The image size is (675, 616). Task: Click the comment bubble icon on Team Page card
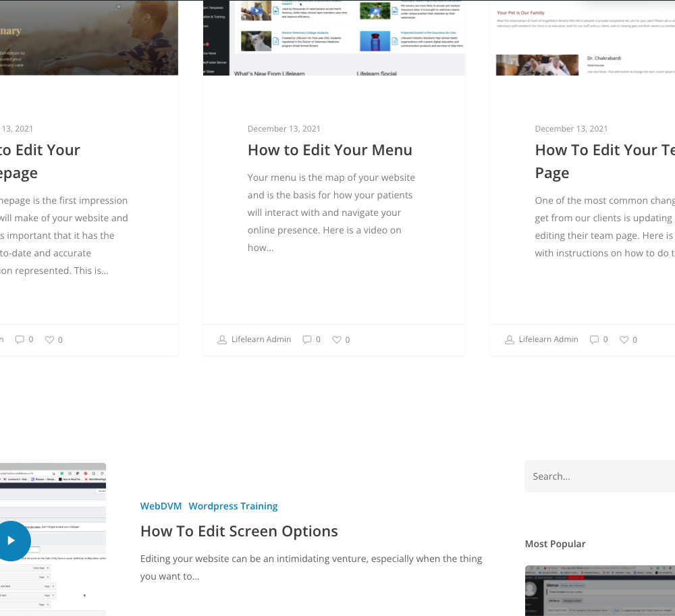point(594,339)
